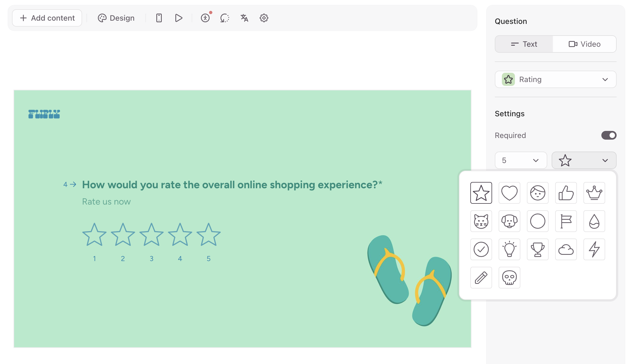The width and height of the screenshot is (634, 364).
Task: Open form settings gear icon
Action: click(264, 18)
